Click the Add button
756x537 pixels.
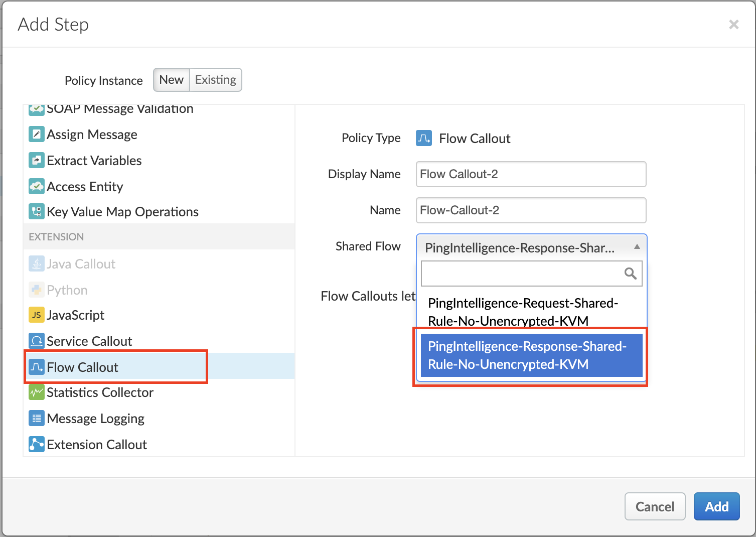(716, 507)
